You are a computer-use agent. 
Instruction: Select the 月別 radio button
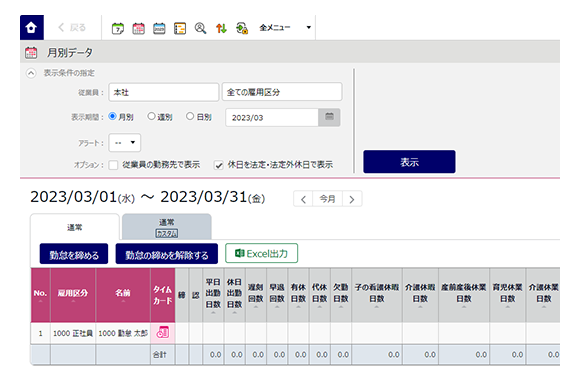point(112,117)
